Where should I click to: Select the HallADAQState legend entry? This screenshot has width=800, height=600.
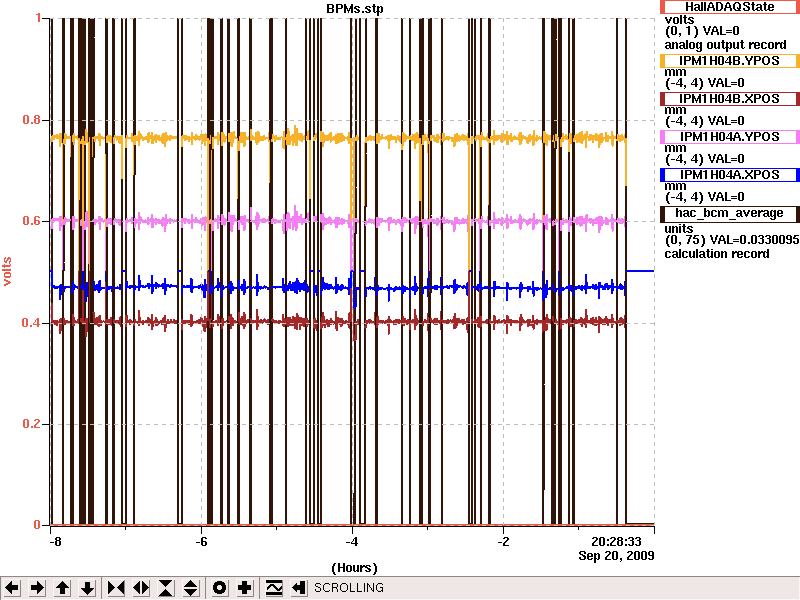tap(730, 7)
